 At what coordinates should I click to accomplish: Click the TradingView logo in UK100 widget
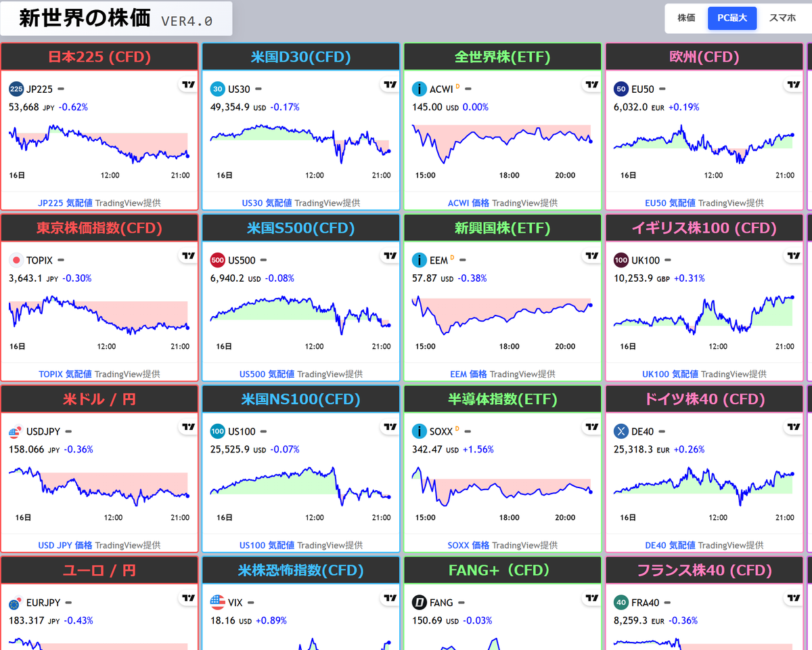click(x=793, y=256)
